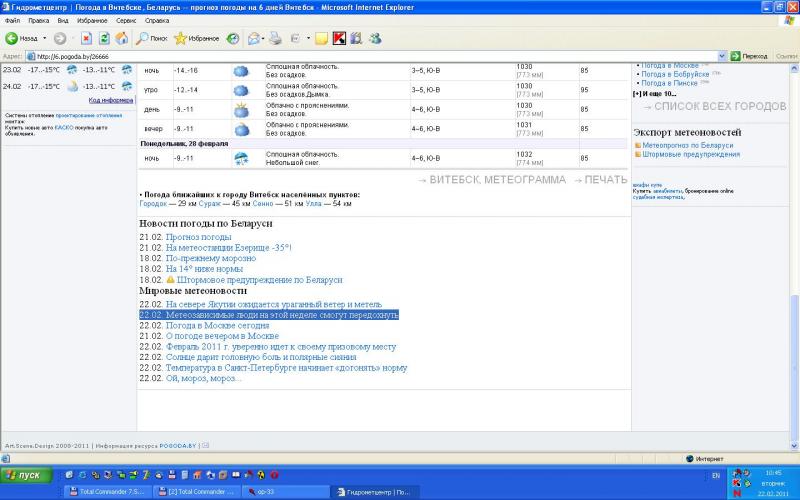The height and width of the screenshot is (500, 800).
Task: Open the dropdown next to the Edit icon
Action: pyautogui.click(x=308, y=38)
